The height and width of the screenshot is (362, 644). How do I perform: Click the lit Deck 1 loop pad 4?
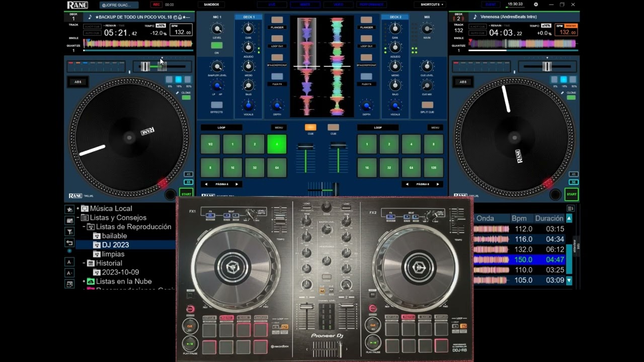tap(277, 144)
